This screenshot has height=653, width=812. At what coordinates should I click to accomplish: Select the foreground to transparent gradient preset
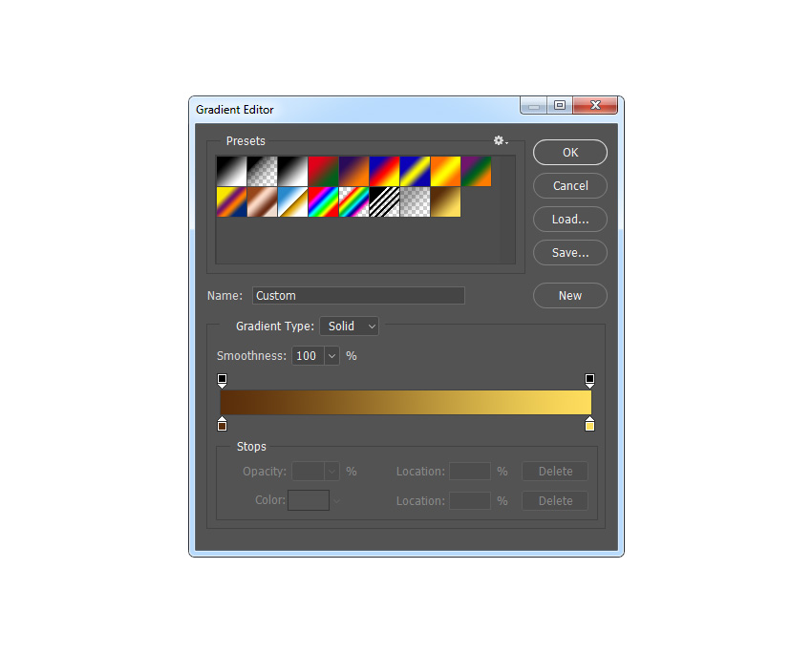[262, 171]
